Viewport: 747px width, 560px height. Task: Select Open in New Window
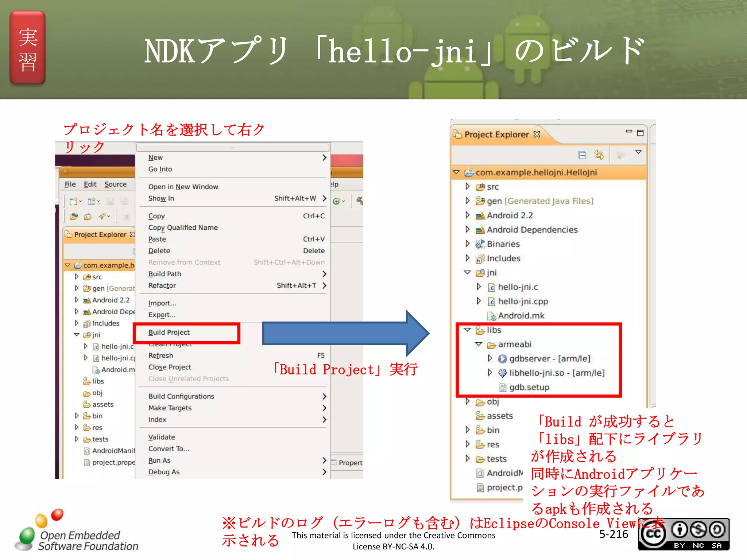coord(233,187)
